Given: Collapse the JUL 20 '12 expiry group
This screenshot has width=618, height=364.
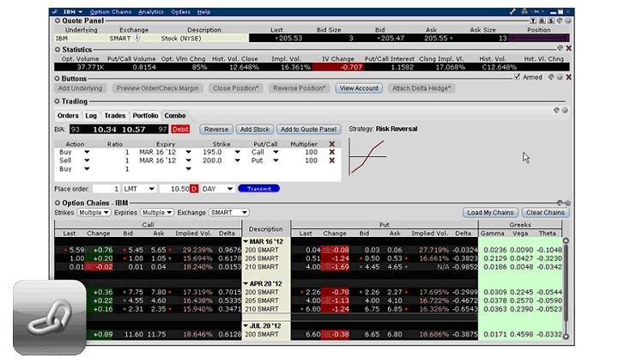Looking at the screenshot, I should [x=246, y=325].
